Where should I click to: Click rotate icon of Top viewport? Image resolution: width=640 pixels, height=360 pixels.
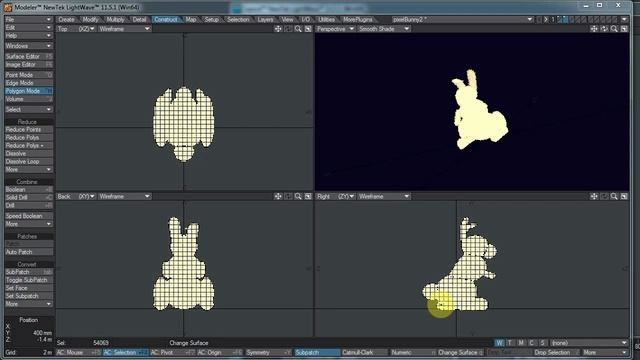(x=288, y=29)
